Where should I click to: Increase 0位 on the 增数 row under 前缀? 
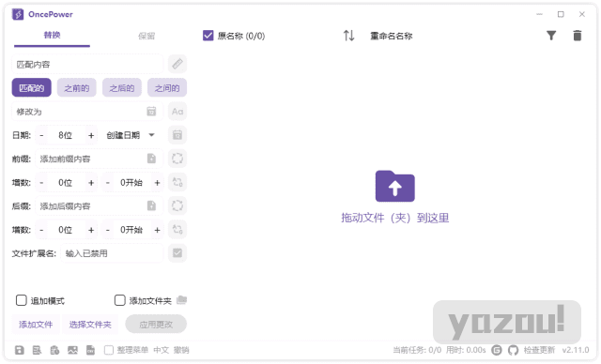point(91,183)
